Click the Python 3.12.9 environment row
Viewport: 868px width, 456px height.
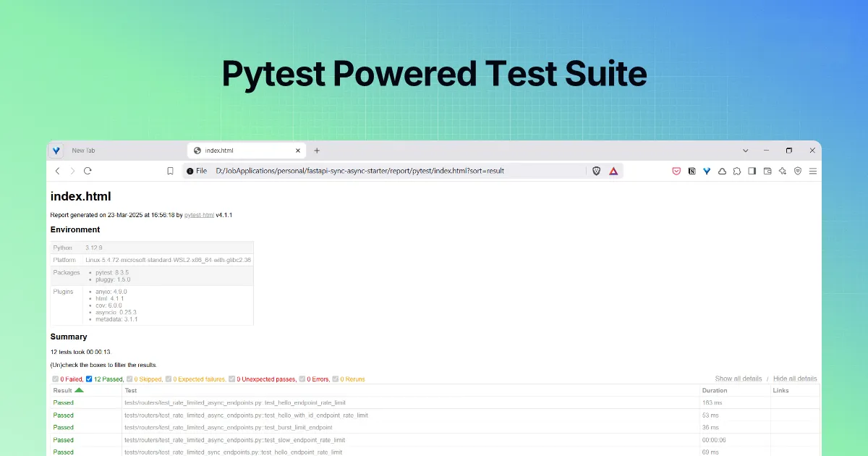pyautogui.click(x=151, y=248)
